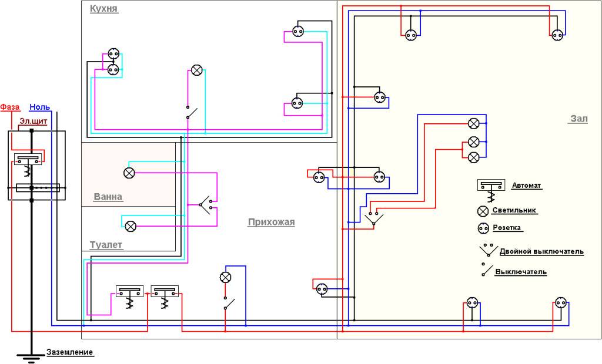Screen dimensions: 602x364
Task: Select the red Фаза label
Action: pos(10,107)
